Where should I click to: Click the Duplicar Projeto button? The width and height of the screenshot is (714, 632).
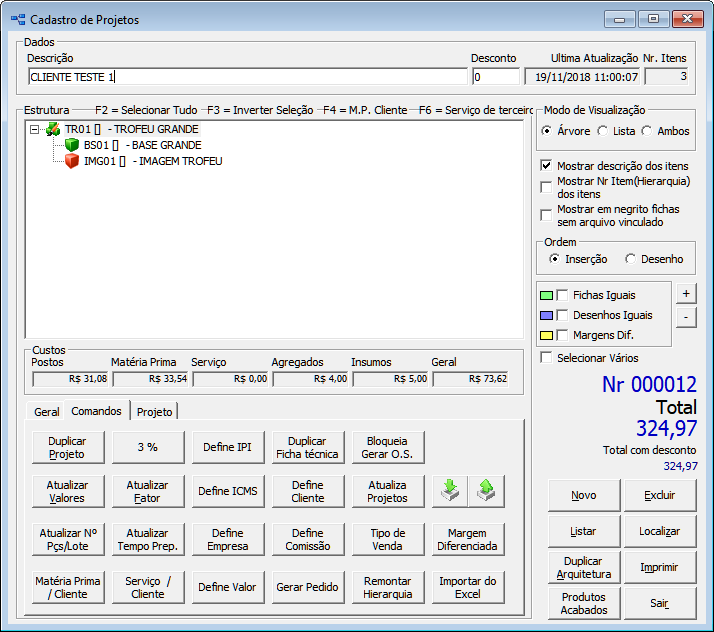[67, 447]
